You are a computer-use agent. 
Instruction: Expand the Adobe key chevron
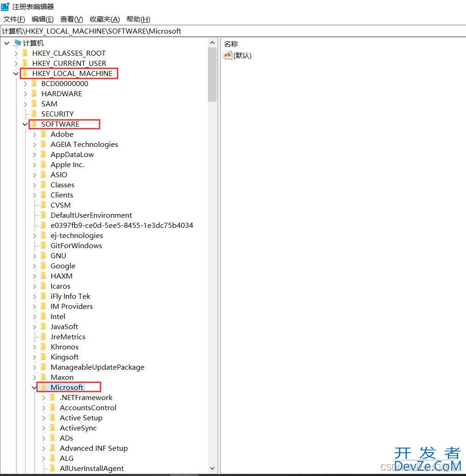tap(35, 134)
